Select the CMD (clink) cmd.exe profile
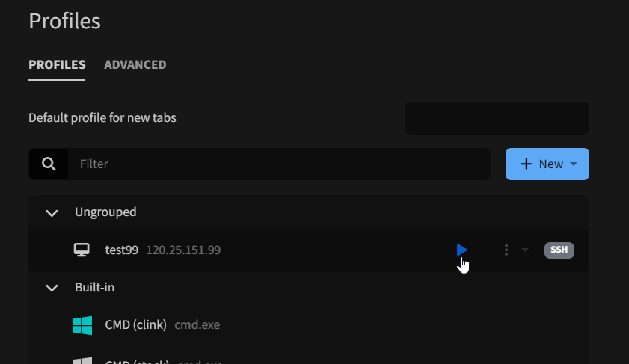The image size is (629, 364). [162, 325]
